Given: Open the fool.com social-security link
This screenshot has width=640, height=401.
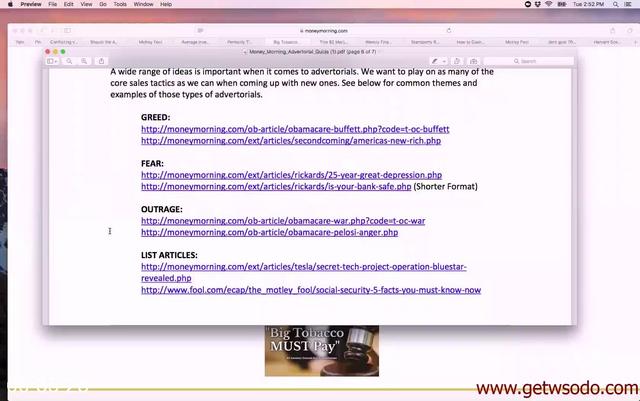Looking at the screenshot, I should pyautogui.click(x=311, y=290).
